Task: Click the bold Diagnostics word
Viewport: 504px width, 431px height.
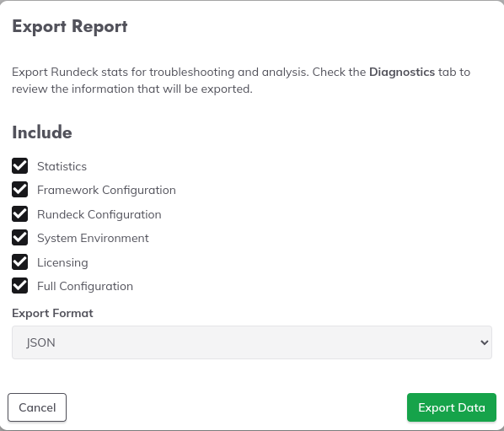Action: pos(402,72)
